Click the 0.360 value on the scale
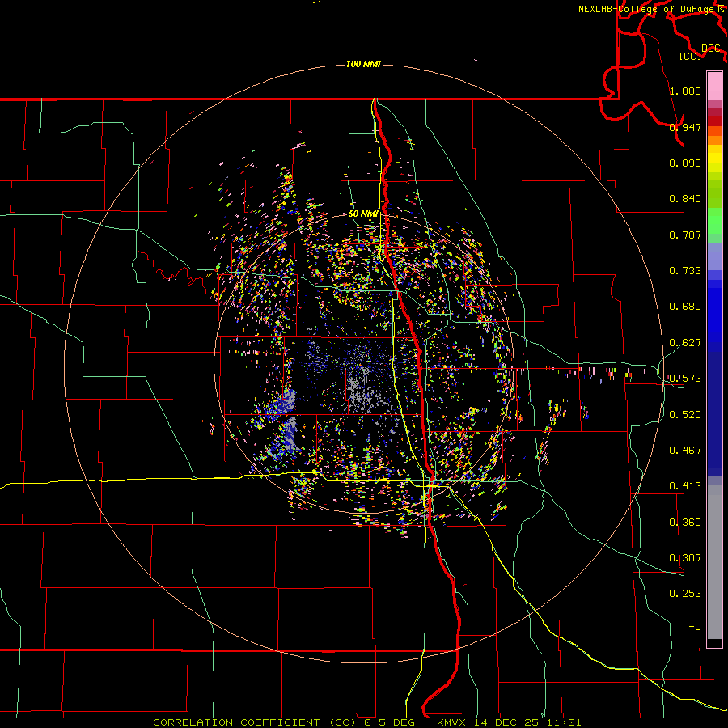The image size is (728, 728). pyautogui.click(x=685, y=523)
